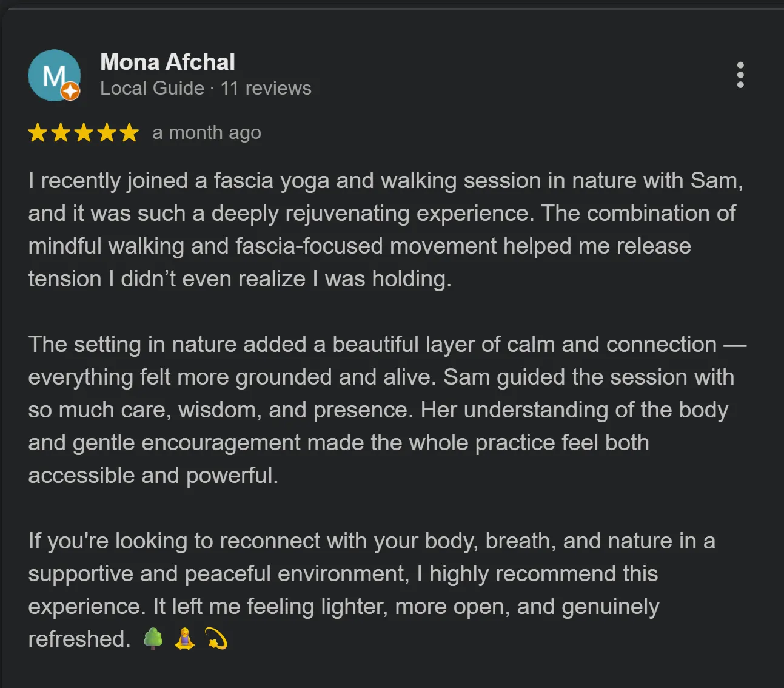
Task: Click Mona Afchal's round profile avatar
Action: coord(55,75)
